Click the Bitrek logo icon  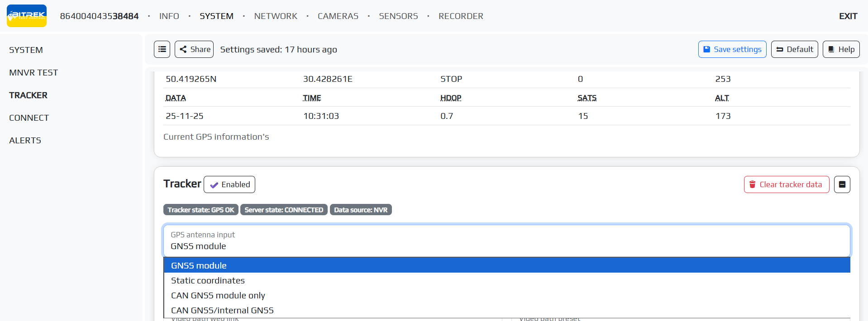[27, 16]
